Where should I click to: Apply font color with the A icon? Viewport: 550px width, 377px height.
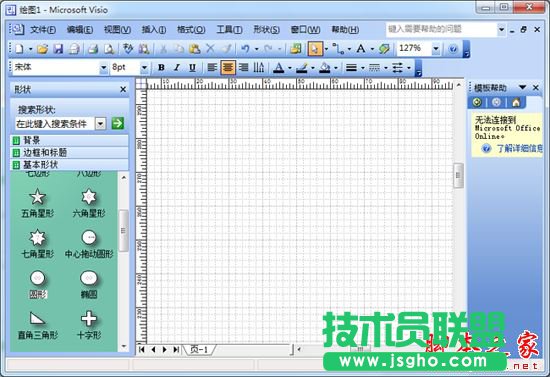tap(279, 68)
